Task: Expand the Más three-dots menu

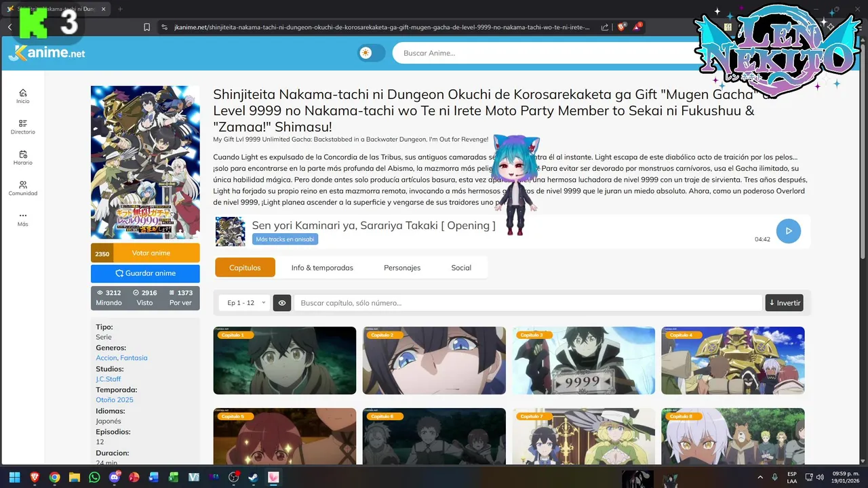Action: point(23,219)
